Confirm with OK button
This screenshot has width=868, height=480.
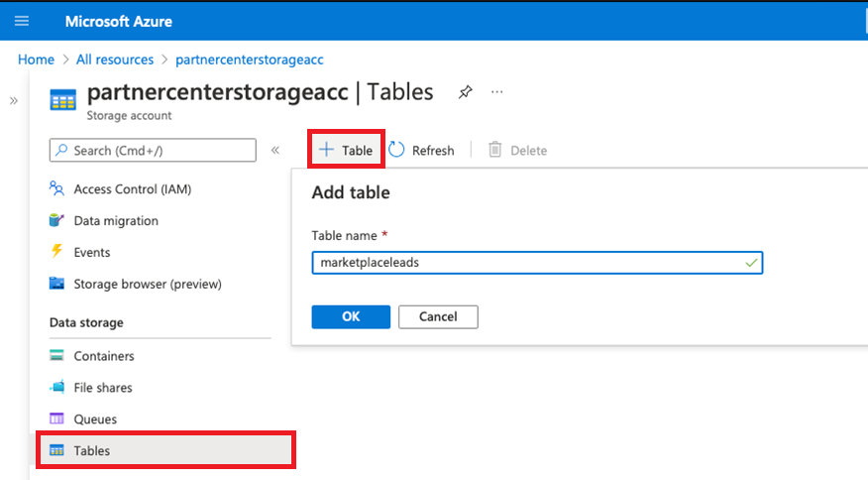coord(351,316)
